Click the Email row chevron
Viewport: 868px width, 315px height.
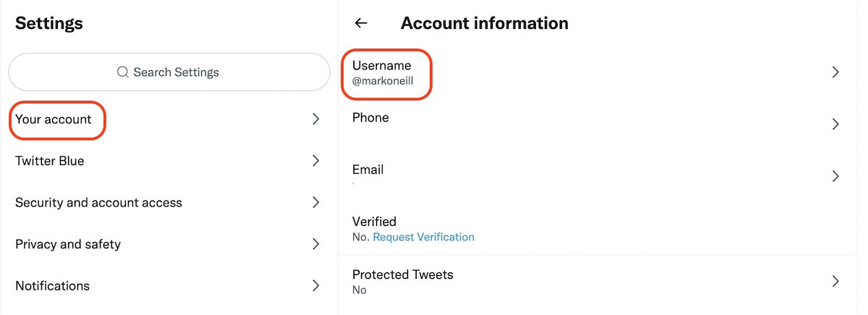pos(835,176)
